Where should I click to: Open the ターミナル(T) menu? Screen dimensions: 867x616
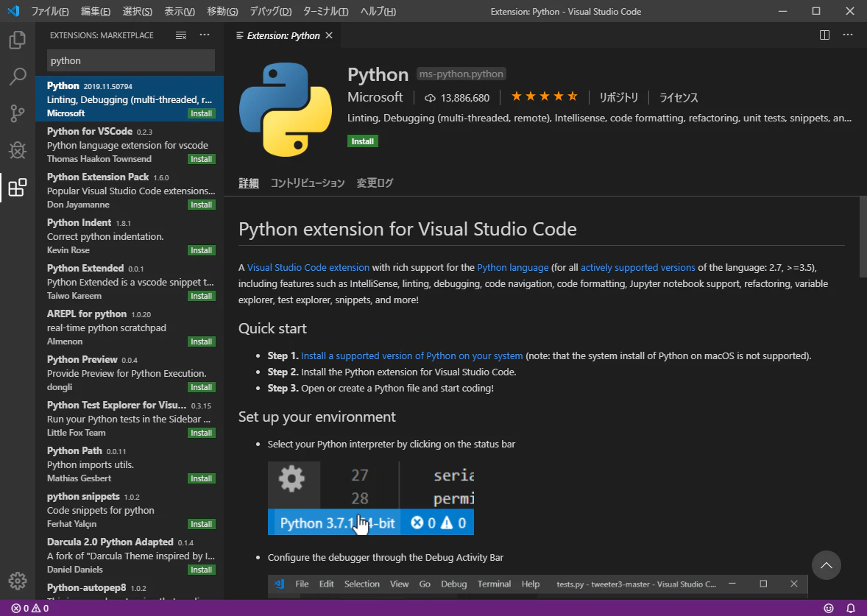coord(326,11)
